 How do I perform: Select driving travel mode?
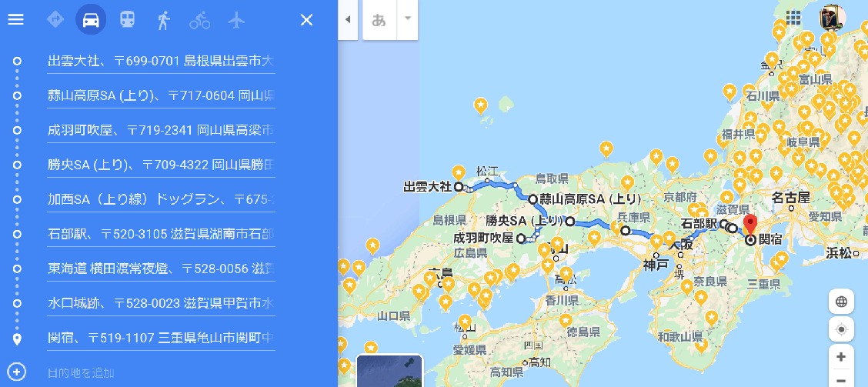(x=91, y=20)
